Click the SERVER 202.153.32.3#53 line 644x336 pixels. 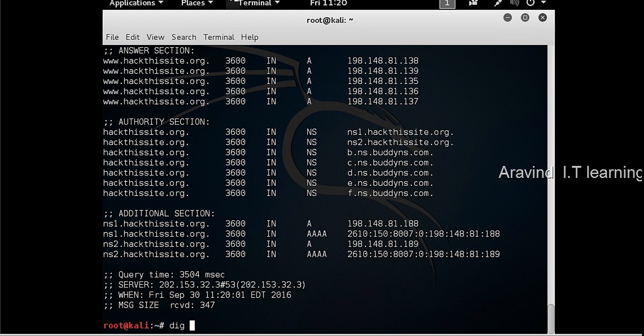(205, 285)
